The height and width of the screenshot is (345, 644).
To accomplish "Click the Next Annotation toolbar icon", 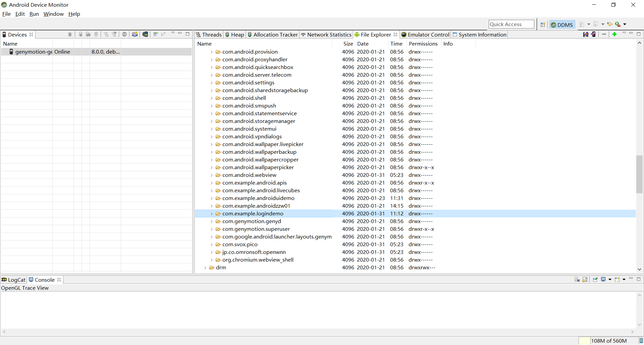I will (x=582, y=24).
